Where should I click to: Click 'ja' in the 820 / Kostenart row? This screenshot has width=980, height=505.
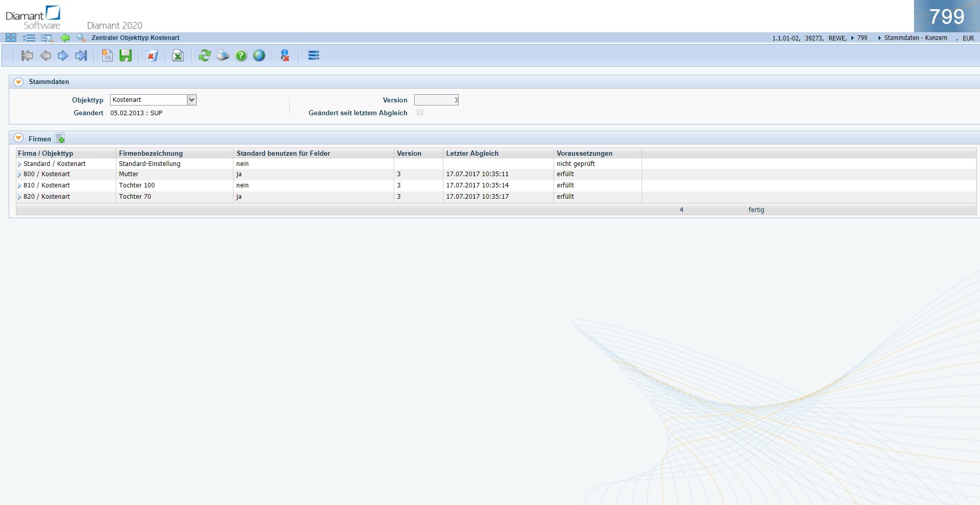pos(239,197)
